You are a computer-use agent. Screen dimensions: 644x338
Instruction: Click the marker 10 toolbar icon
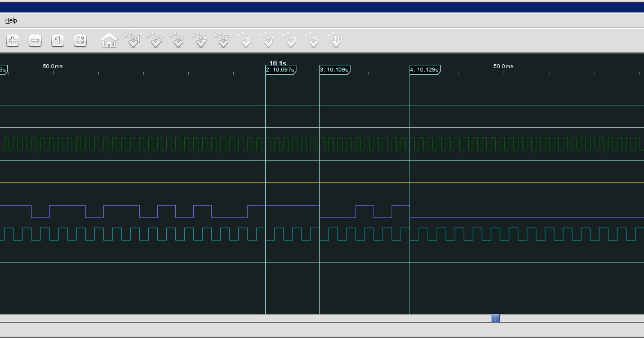pyautogui.click(x=336, y=40)
